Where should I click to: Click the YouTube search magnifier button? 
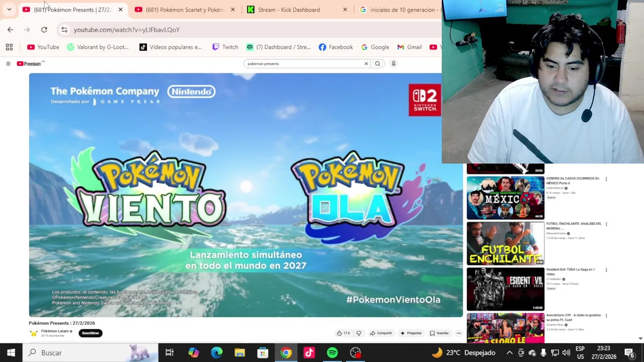377,64
